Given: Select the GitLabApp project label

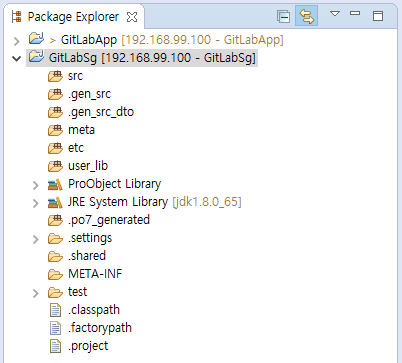Looking at the screenshot, I should (89, 40).
